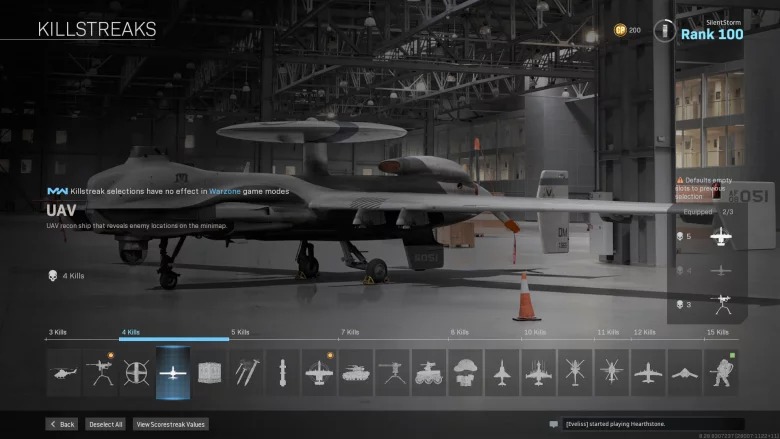Select the bomber plane icon at 10 kills
Viewport: 780px width, 439px height.
tap(539, 373)
